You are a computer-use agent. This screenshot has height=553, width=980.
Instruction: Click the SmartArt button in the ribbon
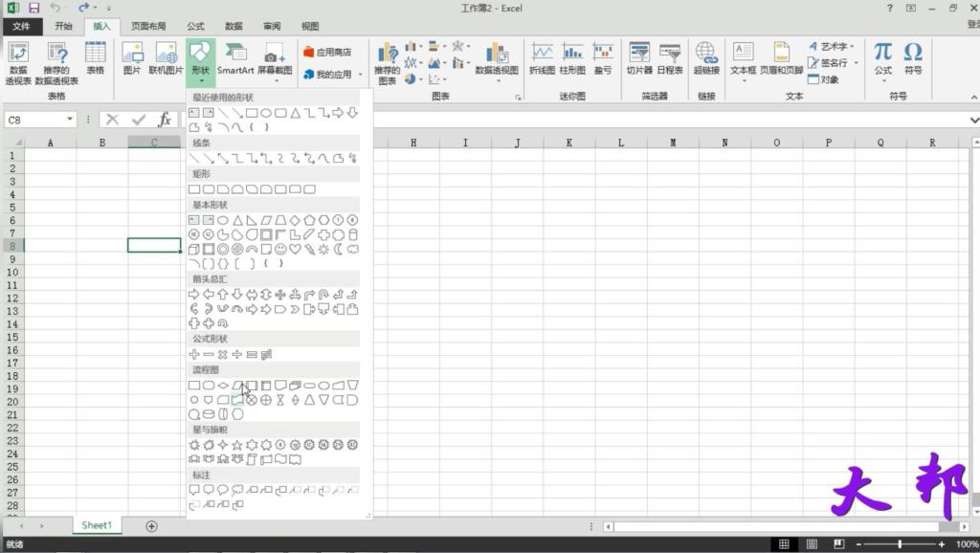pos(235,58)
